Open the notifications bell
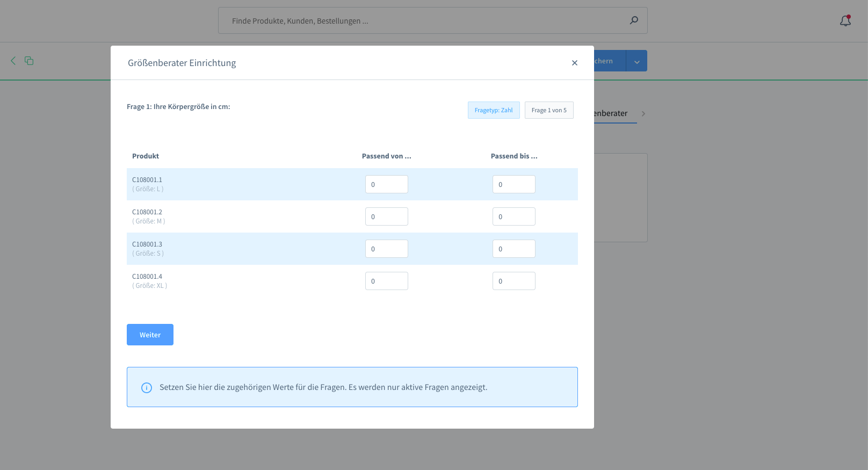Image resolution: width=868 pixels, height=470 pixels. pyautogui.click(x=845, y=20)
